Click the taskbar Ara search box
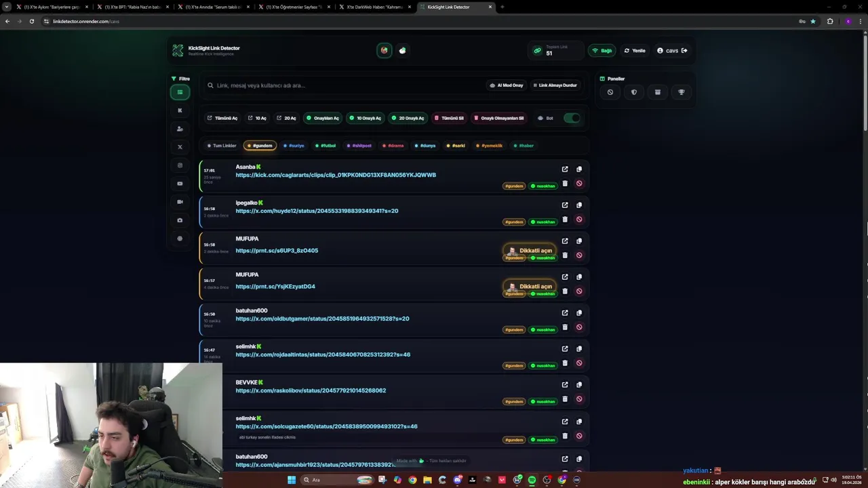 tap(337, 480)
